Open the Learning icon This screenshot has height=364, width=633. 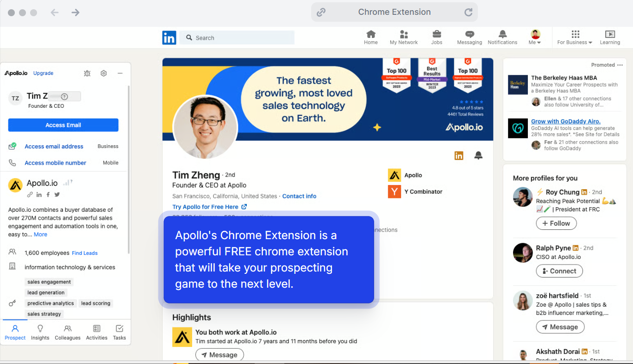(610, 37)
